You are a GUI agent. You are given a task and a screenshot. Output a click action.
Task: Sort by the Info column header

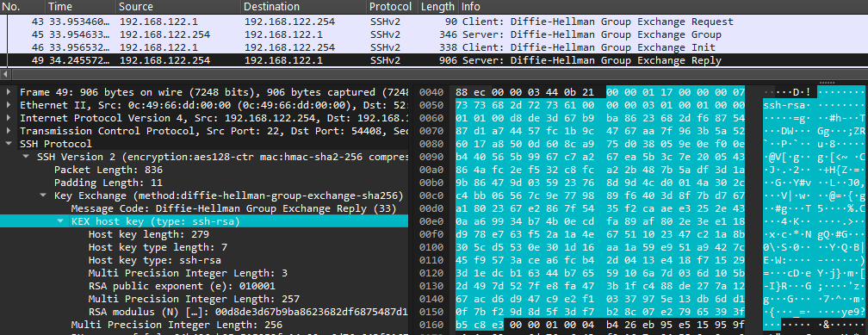[663, 7]
